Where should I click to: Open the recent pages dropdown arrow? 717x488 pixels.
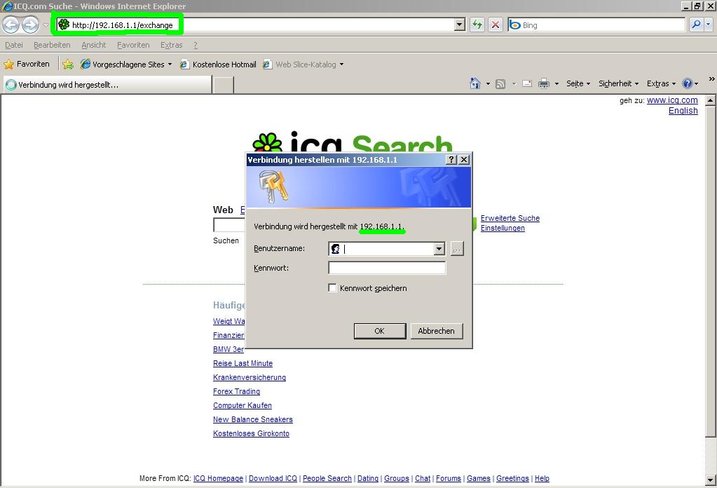tap(46, 25)
